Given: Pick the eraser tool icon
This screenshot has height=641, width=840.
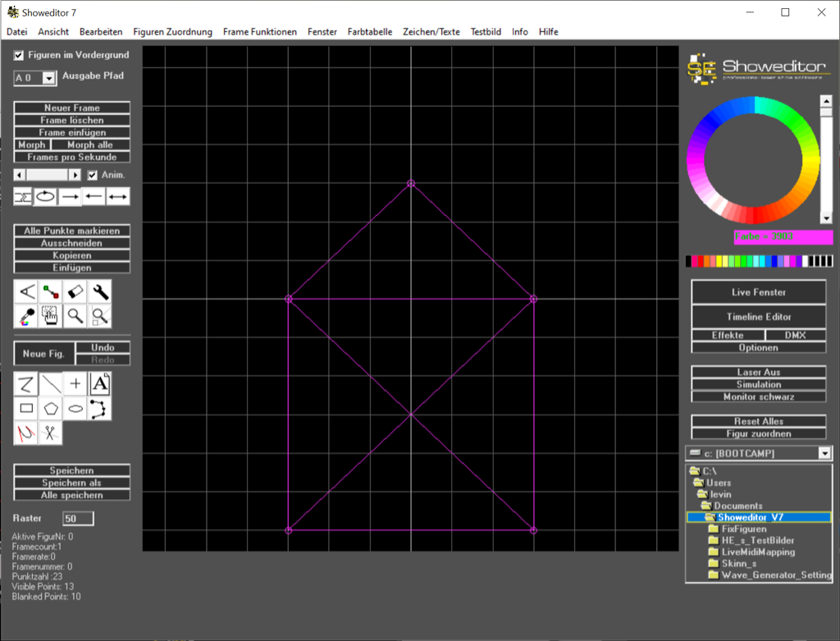Looking at the screenshot, I should click(75, 291).
